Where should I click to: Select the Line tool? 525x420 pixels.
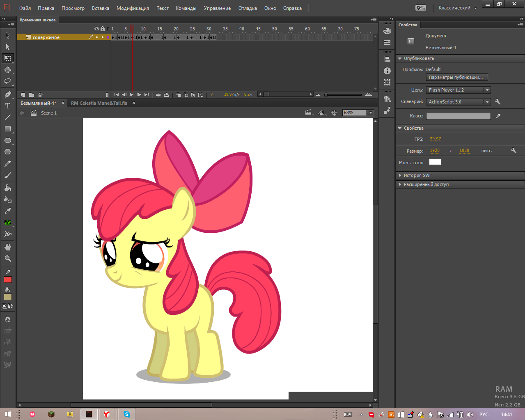click(x=8, y=117)
